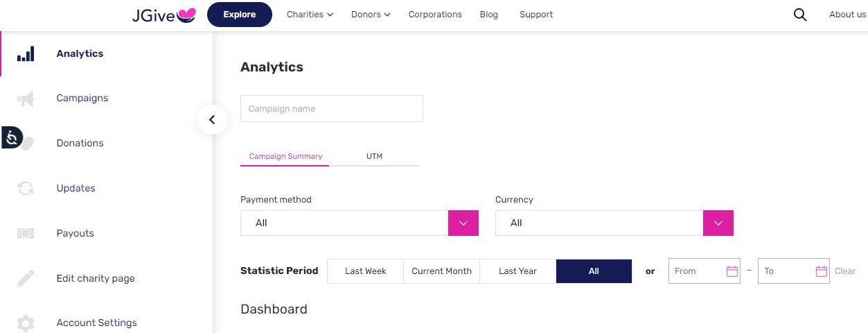Click the Account Settings gear icon
The image size is (868, 333).
pos(26,323)
